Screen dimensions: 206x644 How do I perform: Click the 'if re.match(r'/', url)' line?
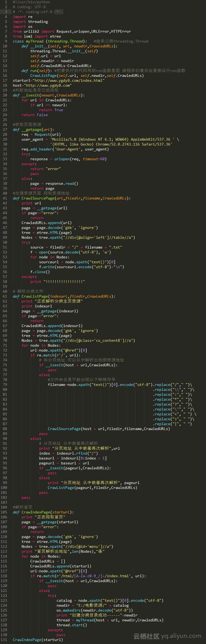coord(55,355)
